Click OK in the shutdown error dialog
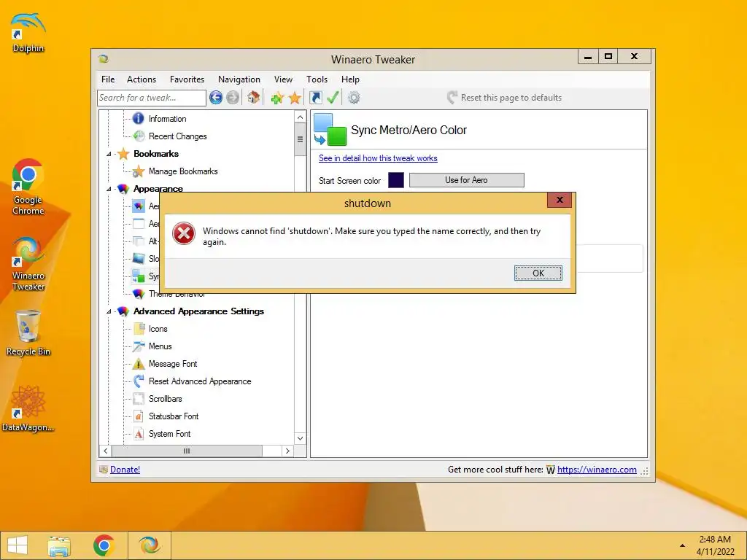Screen dimensions: 747x560 (x=538, y=273)
